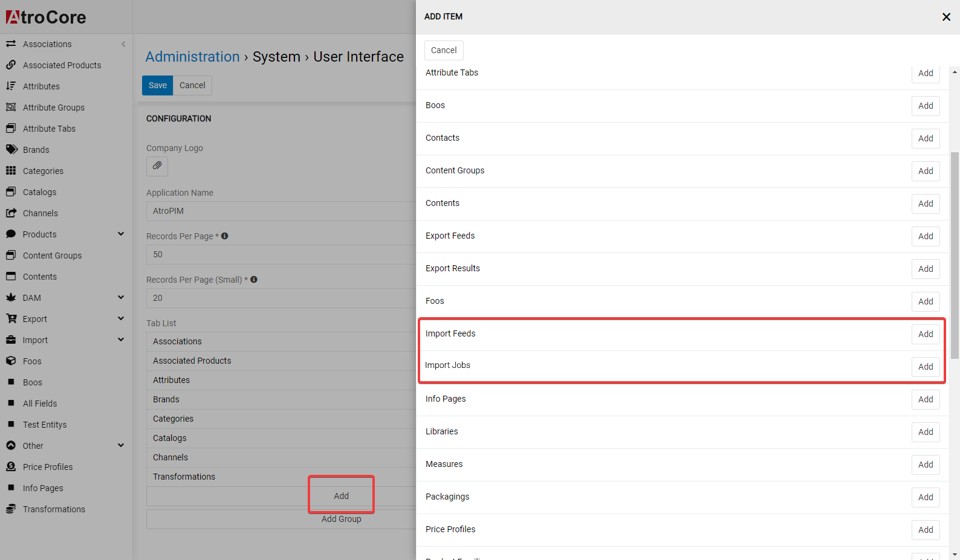Click the Transformations stack icon in sidebar
Image resolution: width=960 pixels, height=560 pixels.
[x=11, y=509]
